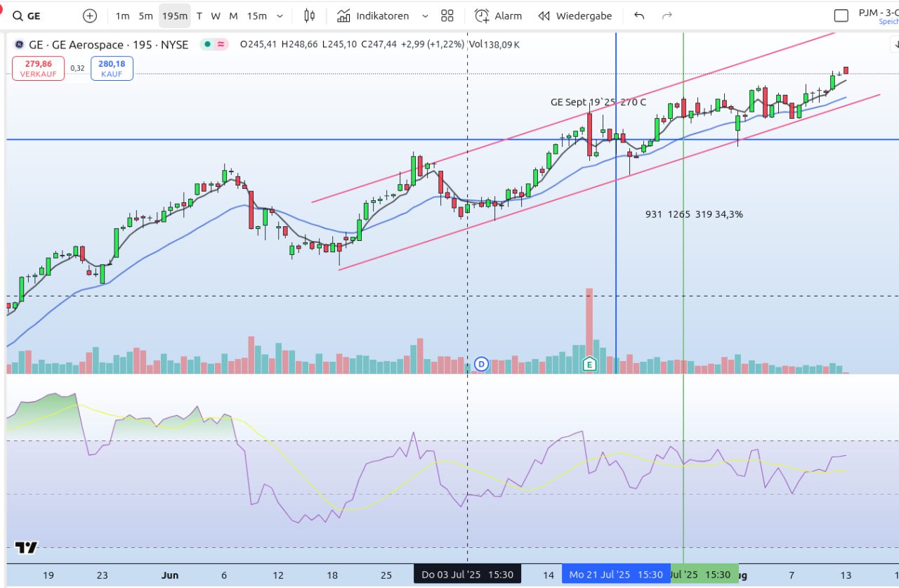Click the red VERKAUF 279,86 sell button
899x588 pixels.
[x=39, y=68]
